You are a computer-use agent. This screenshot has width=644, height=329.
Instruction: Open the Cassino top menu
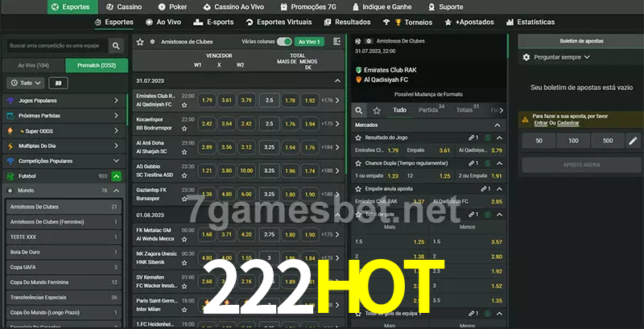click(124, 7)
